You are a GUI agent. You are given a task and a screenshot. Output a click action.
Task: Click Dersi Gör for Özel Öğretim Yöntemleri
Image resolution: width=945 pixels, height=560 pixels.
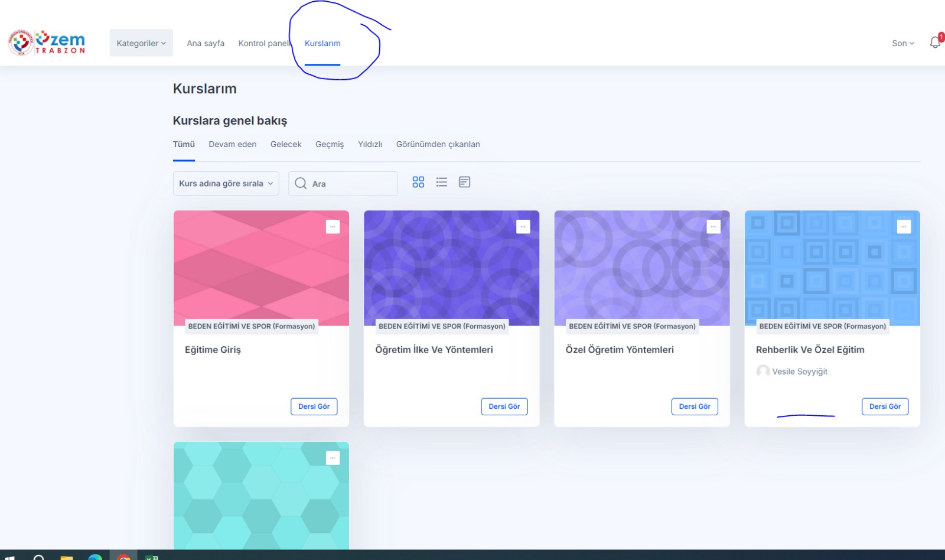pos(695,406)
